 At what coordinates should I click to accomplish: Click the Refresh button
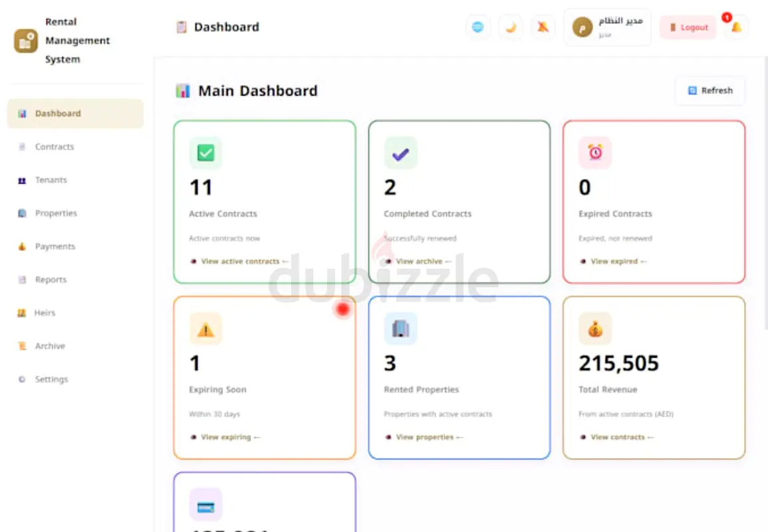tap(710, 90)
